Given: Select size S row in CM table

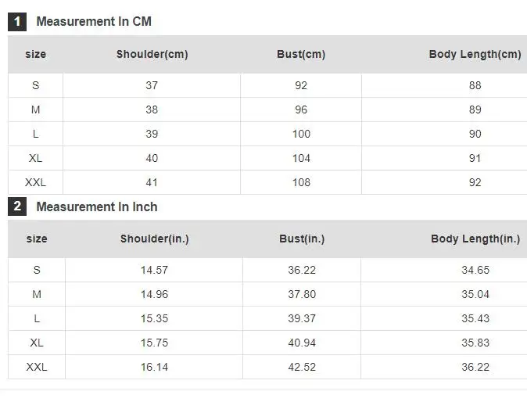Looking at the screenshot, I should click(35, 85).
